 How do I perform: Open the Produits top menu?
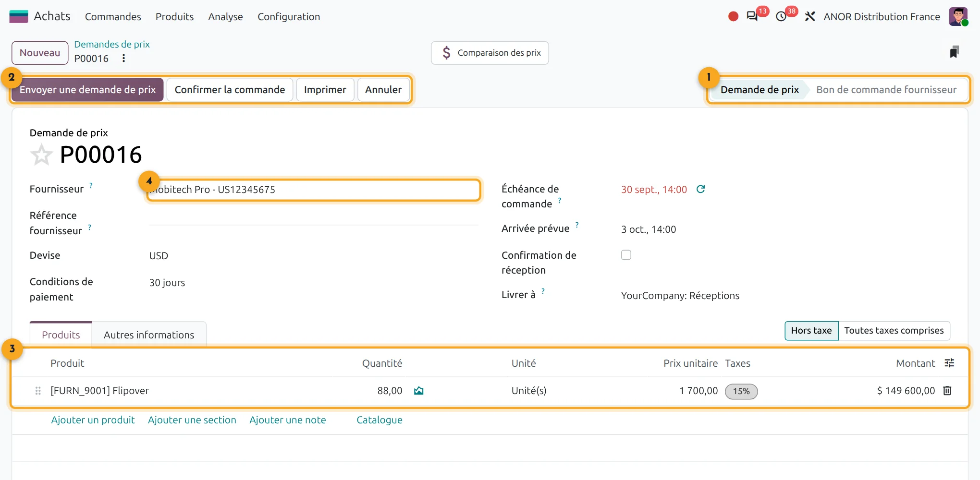click(x=174, y=17)
